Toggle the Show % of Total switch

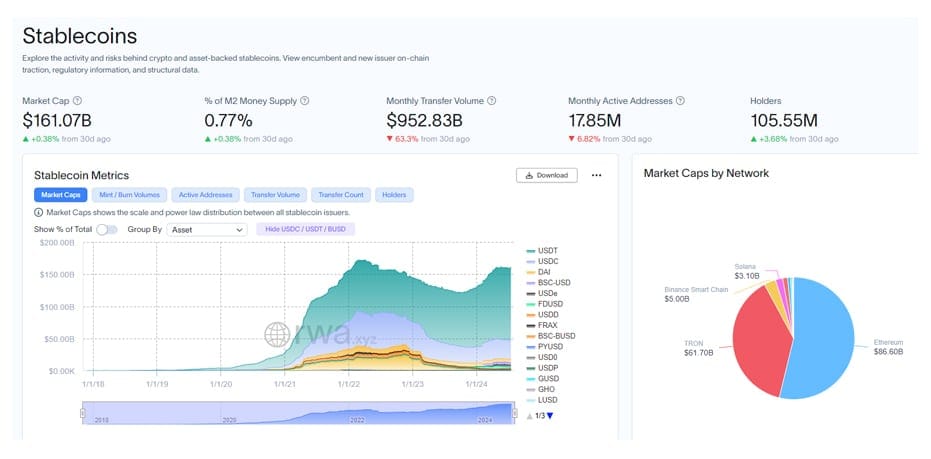pos(107,229)
